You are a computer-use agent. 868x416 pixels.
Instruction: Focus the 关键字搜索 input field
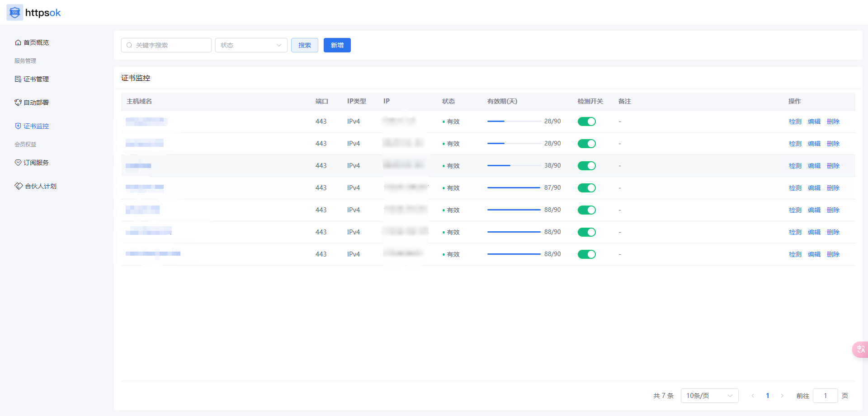click(166, 45)
